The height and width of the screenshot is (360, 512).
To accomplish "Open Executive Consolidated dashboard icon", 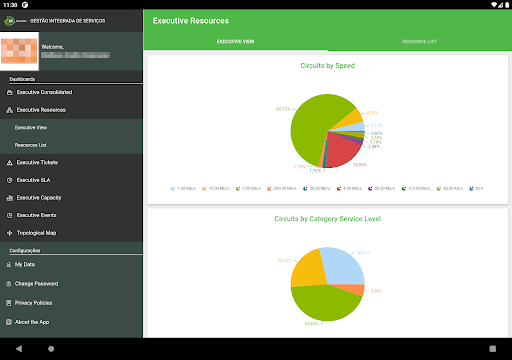I will (10, 92).
